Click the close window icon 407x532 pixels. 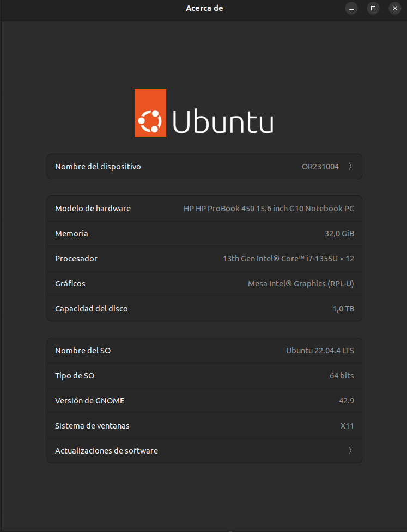point(394,8)
